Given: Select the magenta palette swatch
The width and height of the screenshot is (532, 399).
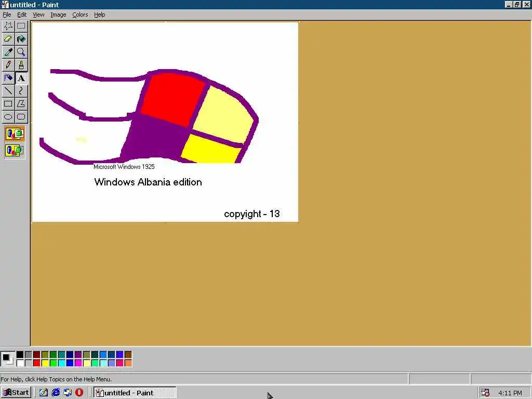Looking at the screenshot, I should click(78, 363).
